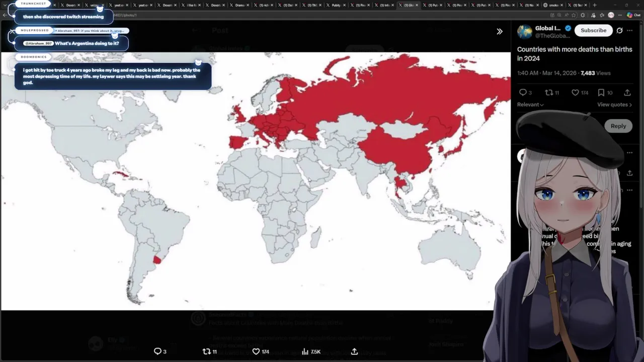Click the share icon in bottom photo bar
The height and width of the screenshot is (362, 644).
(x=354, y=351)
